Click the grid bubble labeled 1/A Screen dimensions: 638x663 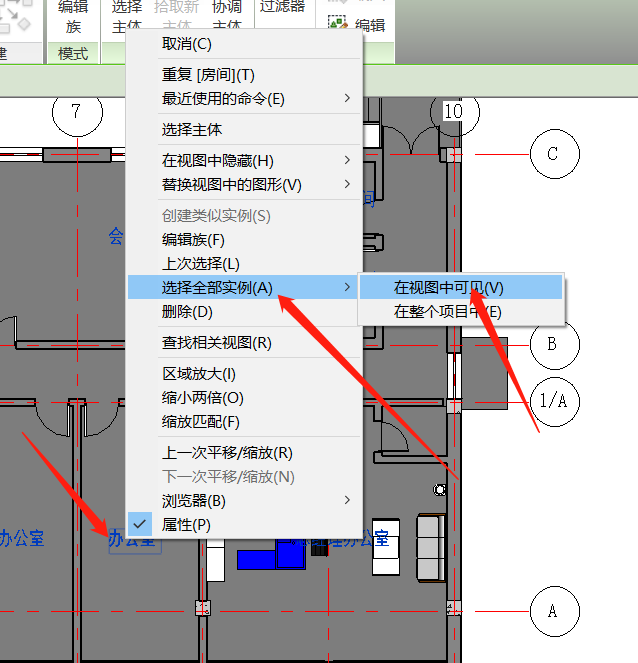pos(553,401)
